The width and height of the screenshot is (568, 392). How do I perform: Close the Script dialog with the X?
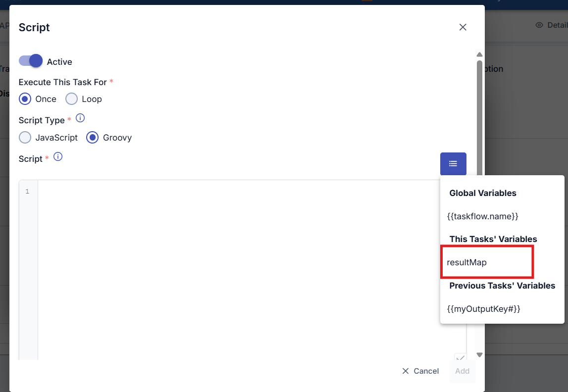(463, 27)
